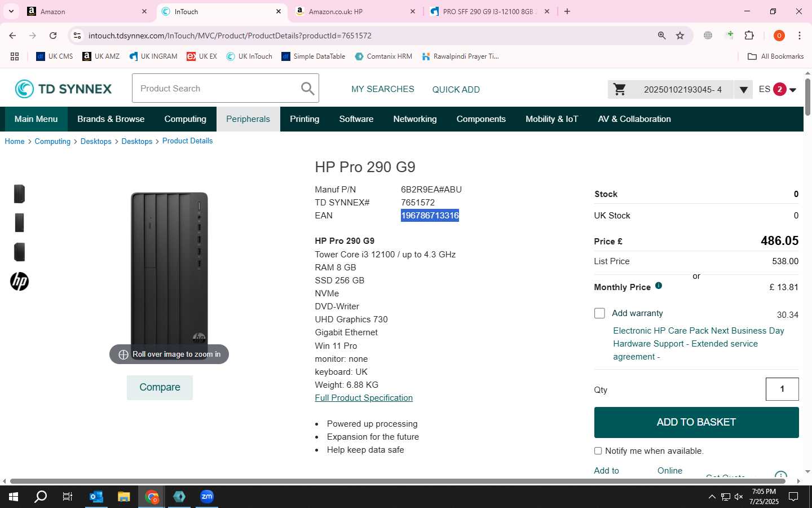
Task: Open Zoom from the taskbar
Action: coord(207,497)
